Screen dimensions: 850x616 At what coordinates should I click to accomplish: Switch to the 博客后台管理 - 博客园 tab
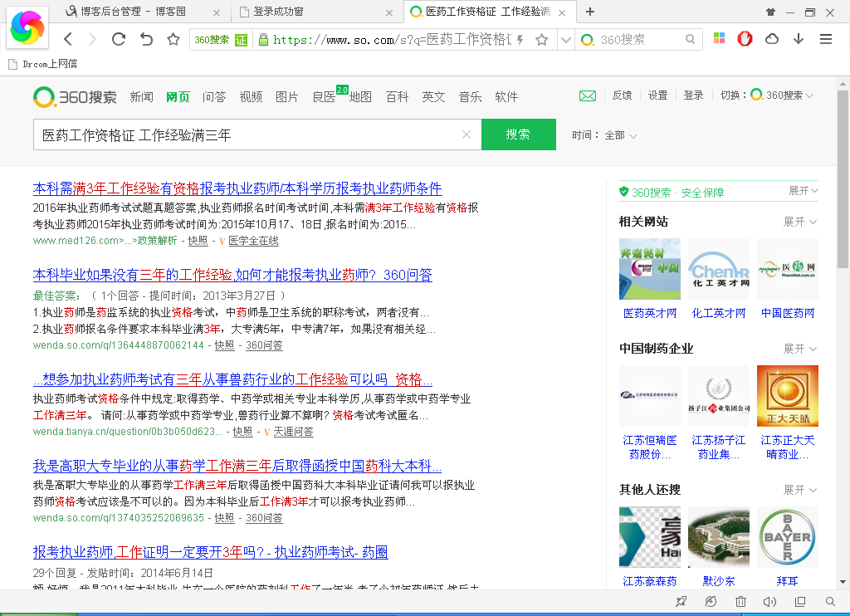[133, 12]
